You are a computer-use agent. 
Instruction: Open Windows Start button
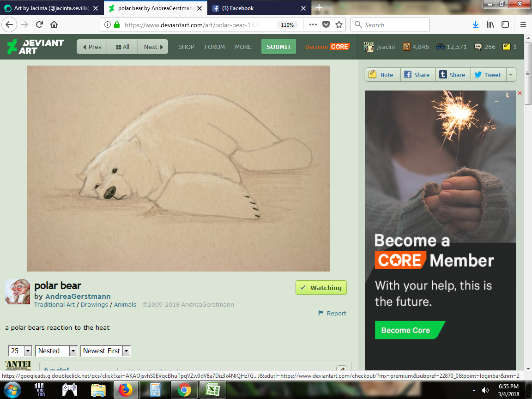pos(12,390)
